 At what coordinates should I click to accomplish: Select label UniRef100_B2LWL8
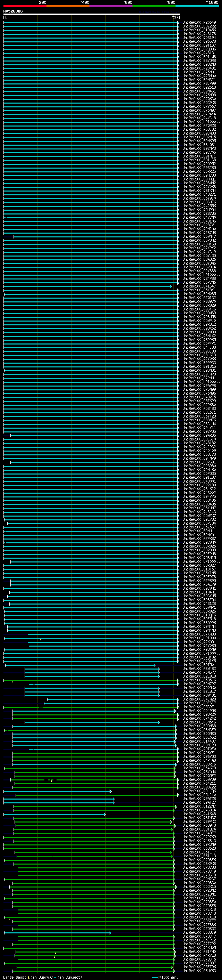click(x=199, y=677)
